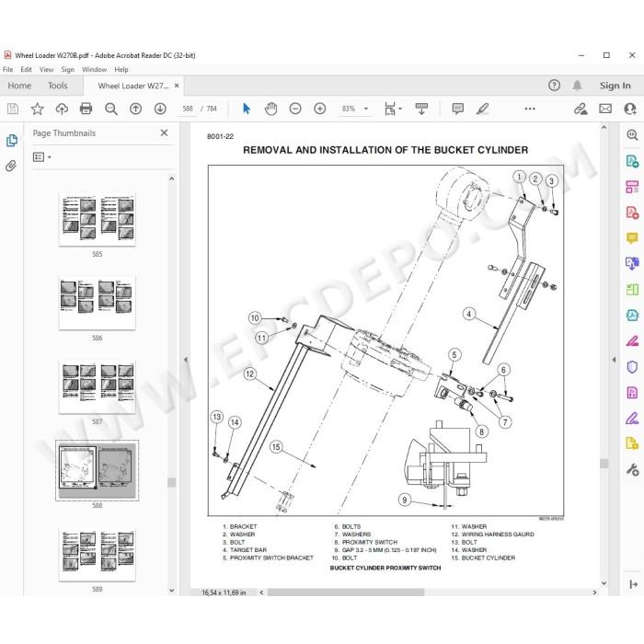Click the zoom in plus icon
Viewport: 644px width, 644px height.
click(x=319, y=109)
